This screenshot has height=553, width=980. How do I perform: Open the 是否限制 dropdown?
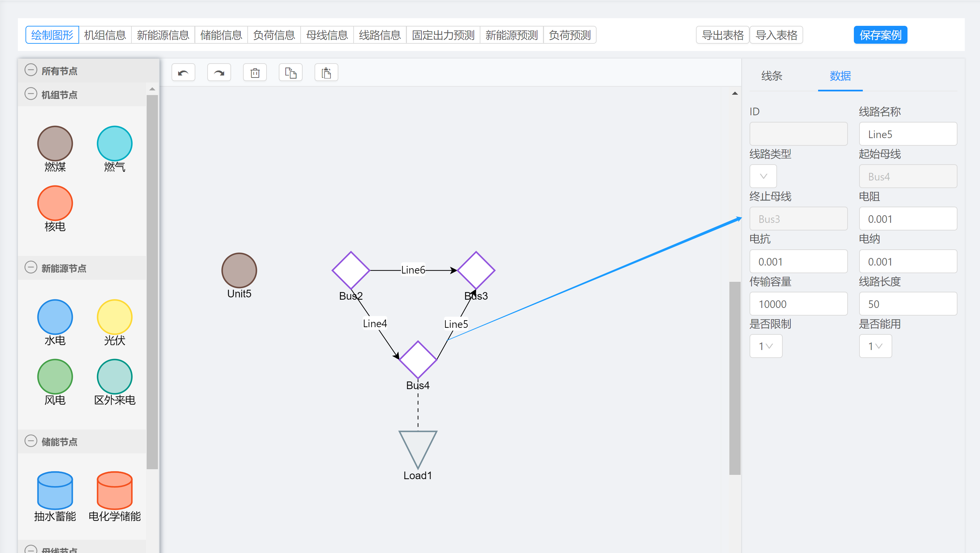(765, 346)
